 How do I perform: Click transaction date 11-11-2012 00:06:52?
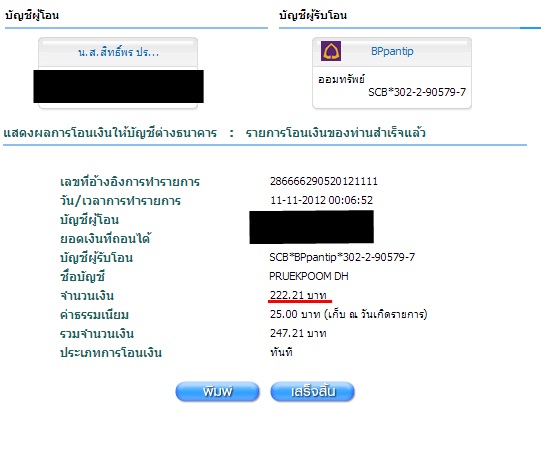coord(321,200)
